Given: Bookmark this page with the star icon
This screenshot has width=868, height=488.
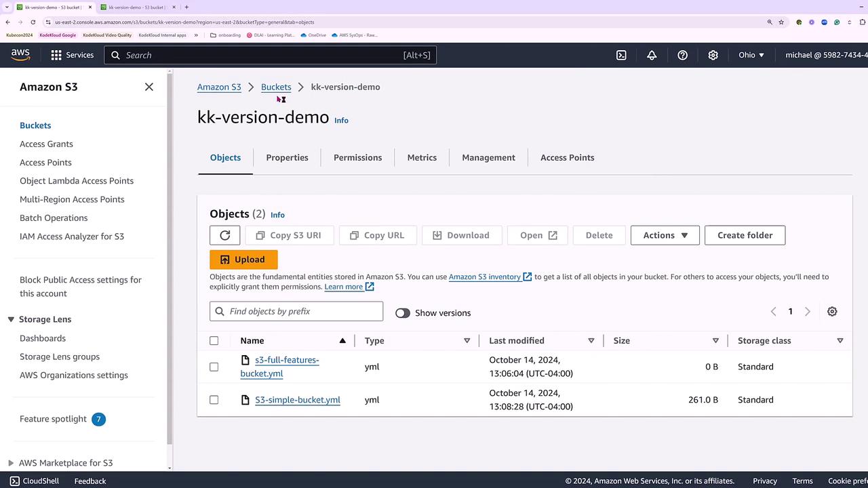Looking at the screenshot, I should click(781, 22).
